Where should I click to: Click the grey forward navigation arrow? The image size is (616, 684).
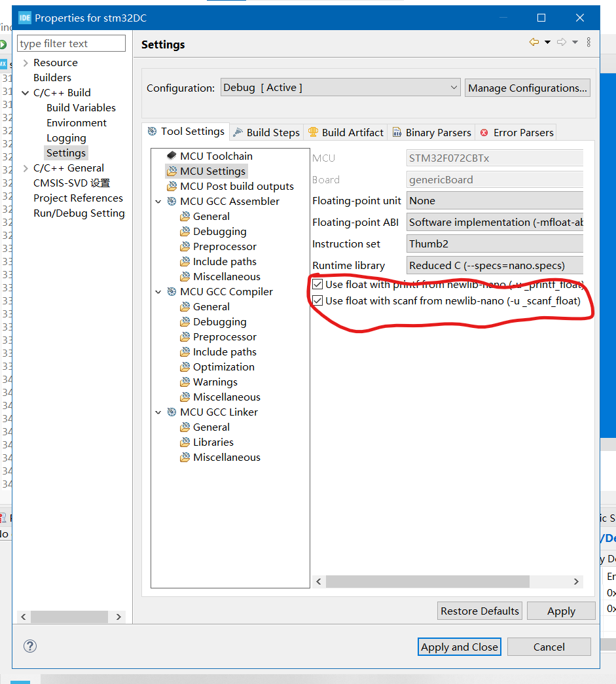coord(562,42)
